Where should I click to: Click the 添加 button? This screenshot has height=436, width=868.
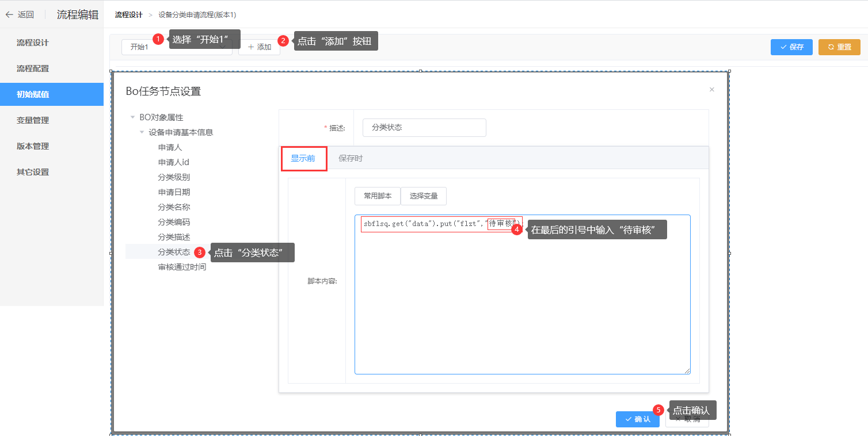pyautogui.click(x=259, y=47)
